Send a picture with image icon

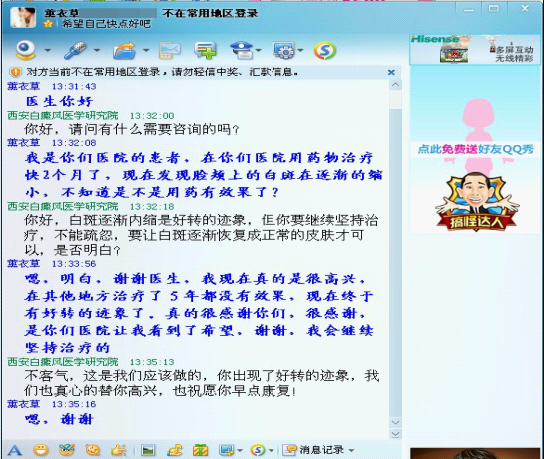click(148, 450)
